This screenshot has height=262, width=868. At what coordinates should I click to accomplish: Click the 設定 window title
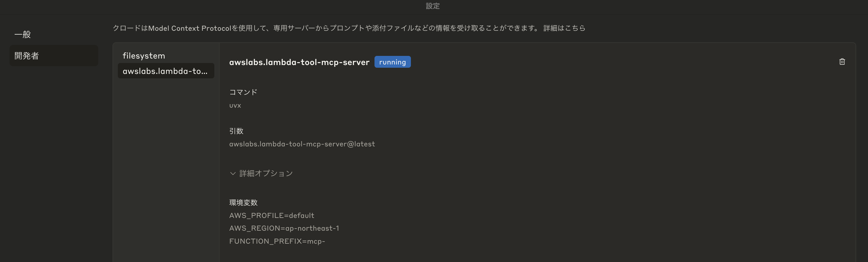433,6
